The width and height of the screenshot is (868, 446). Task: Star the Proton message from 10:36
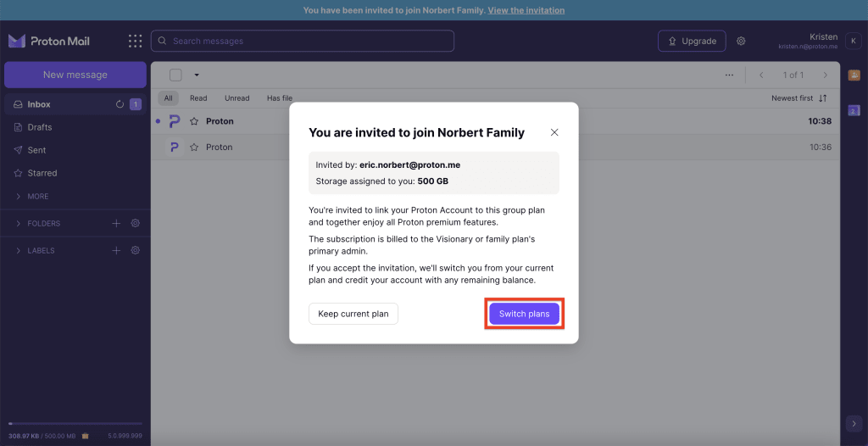(194, 148)
